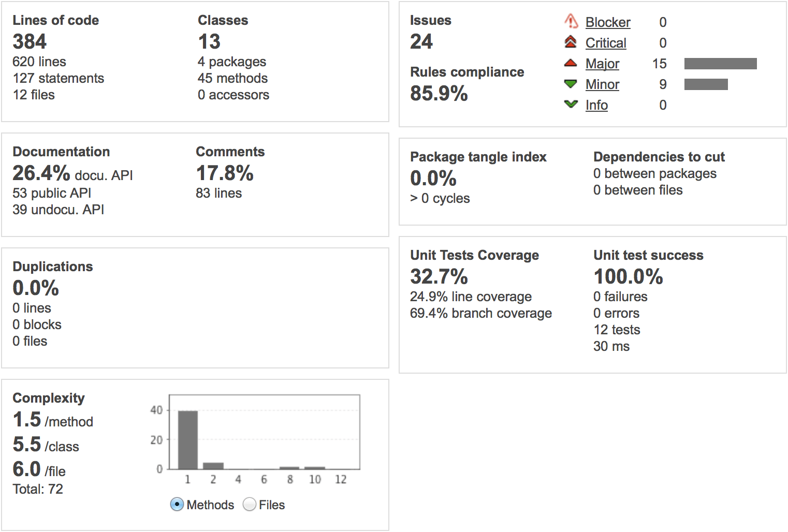This screenshot has height=532, width=788.
Task: Click the 384 lines of code value
Action: (30, 42)
